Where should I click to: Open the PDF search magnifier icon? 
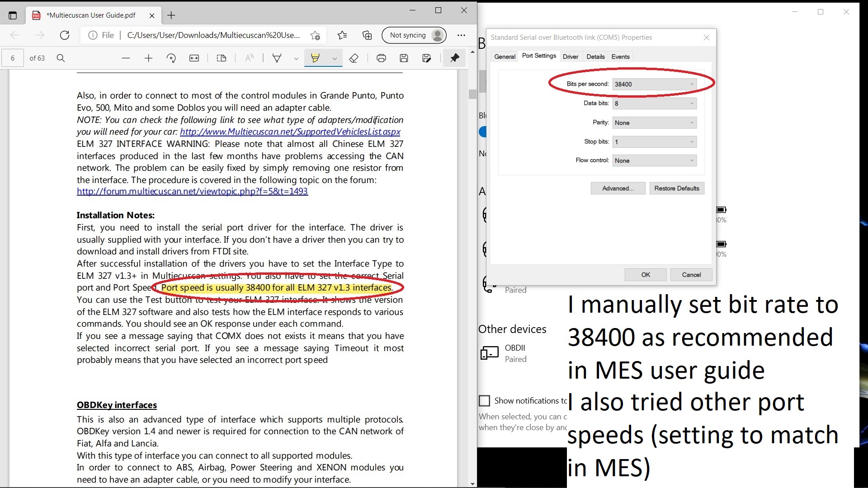pos(61,58)
